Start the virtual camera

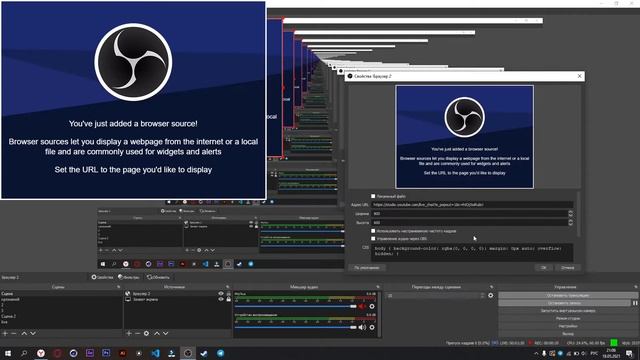[x=568, y=311]
